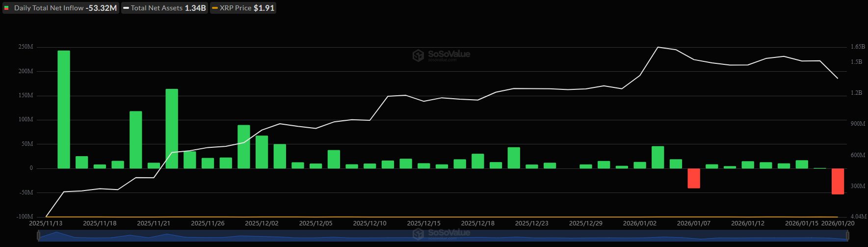Toggle the Daily Total Net Inflow legend
The image size is (868, 247).
tap(60, 8)
